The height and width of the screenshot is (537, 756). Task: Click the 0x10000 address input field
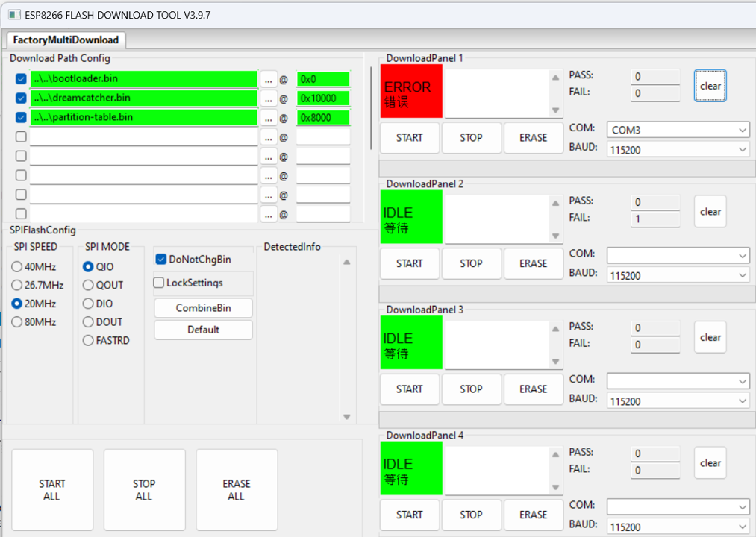[322, 98]
